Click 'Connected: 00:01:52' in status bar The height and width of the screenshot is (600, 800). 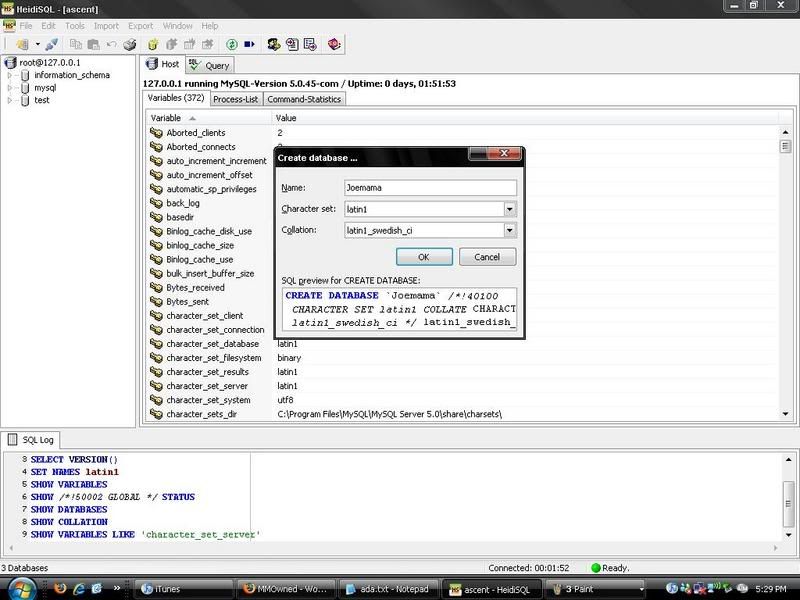[529, 568]
